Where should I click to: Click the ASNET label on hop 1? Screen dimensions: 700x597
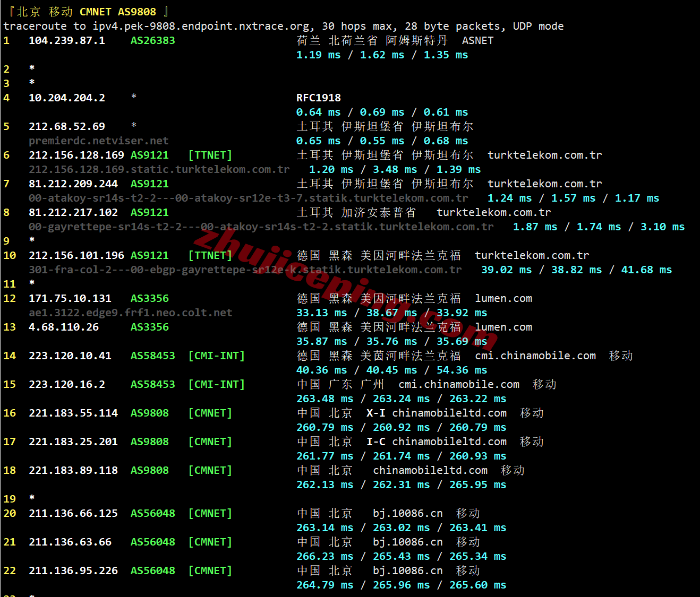point(478,40)
